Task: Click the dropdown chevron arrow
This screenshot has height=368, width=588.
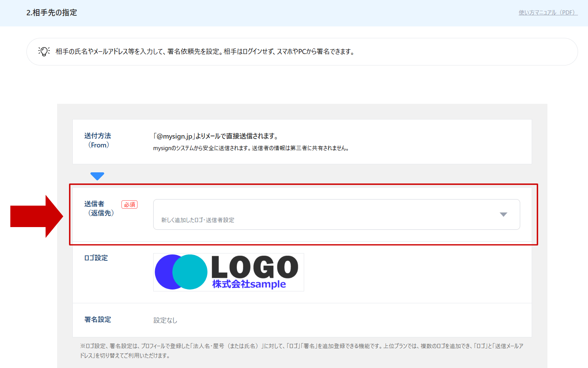Action: tap(503, 214)
